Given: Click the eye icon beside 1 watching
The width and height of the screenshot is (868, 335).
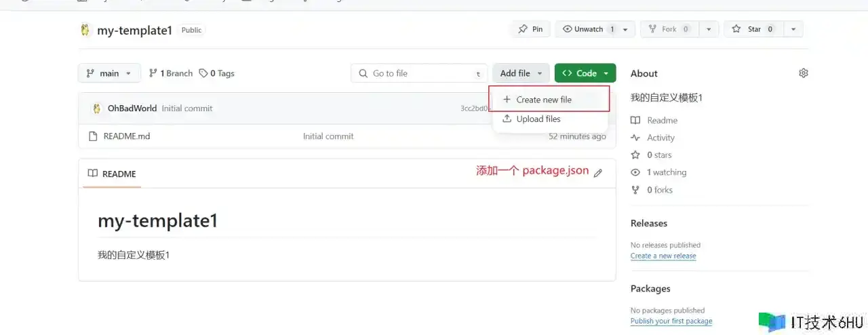Looking at the screenshot, I should point(635,172).
